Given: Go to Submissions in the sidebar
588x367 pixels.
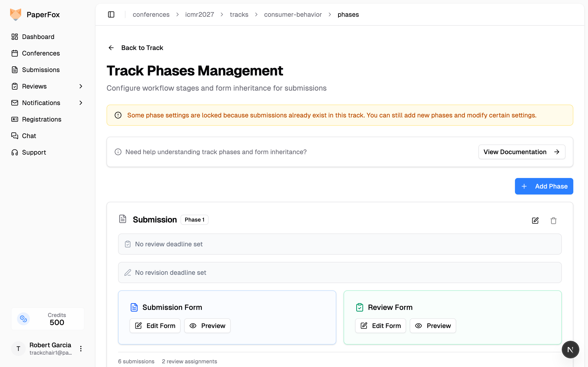Looking at the screenshot, I should click(41, 70).
